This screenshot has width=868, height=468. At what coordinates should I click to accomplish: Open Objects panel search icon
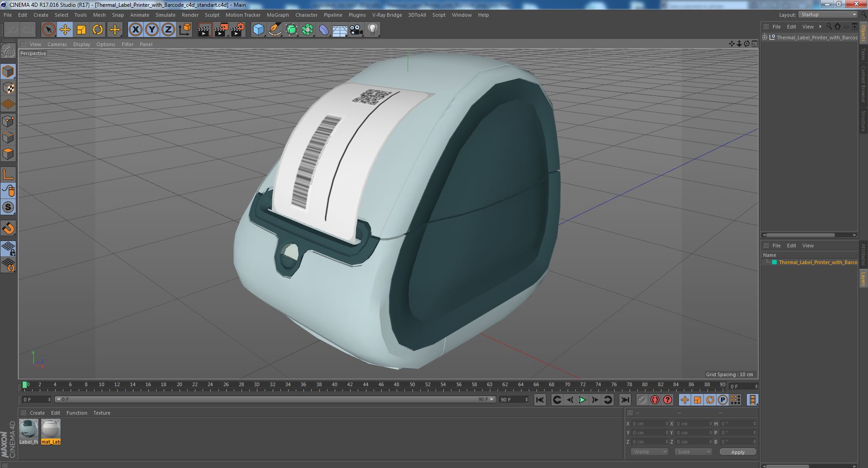click(829, 27)
